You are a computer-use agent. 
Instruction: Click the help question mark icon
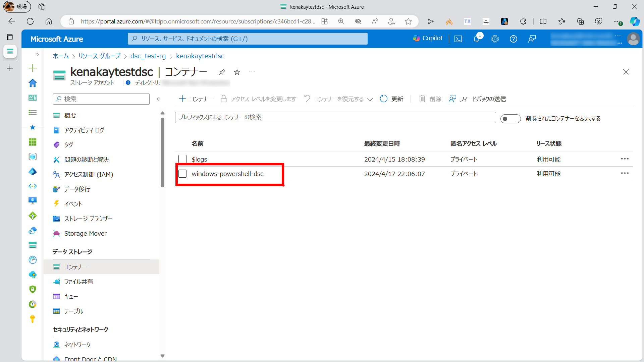[x=513, y=39]
